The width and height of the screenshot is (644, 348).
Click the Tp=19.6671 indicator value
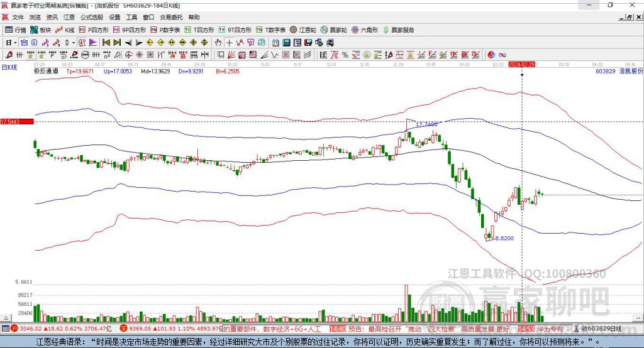80,71
